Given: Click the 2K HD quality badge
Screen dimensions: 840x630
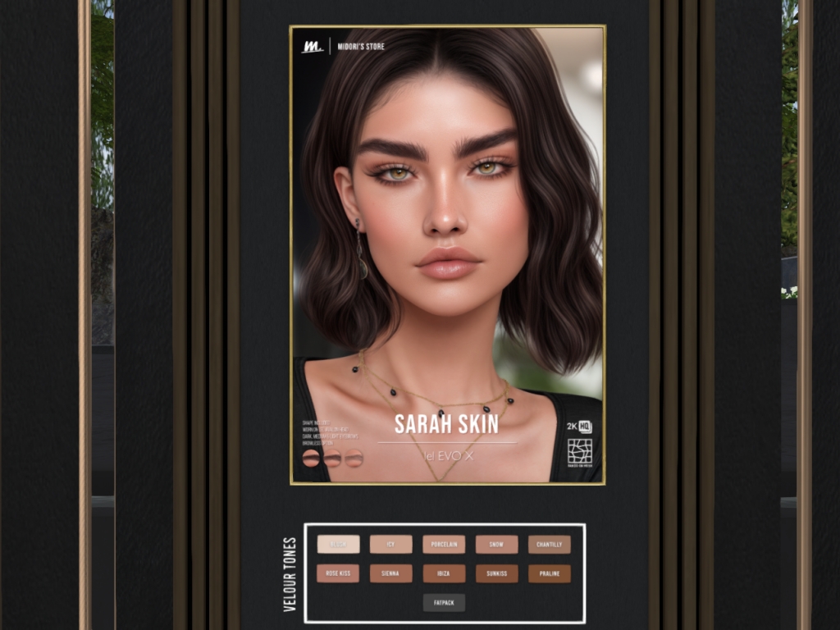Looking at the screenshot, I should coord(578,427).
